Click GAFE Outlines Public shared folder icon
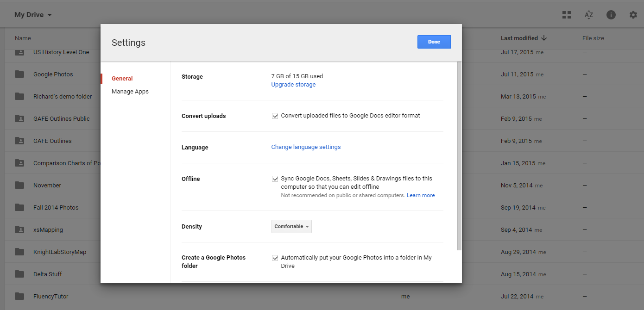The height and width of the screenshot is (310, 644). click(x=19, y=118)
